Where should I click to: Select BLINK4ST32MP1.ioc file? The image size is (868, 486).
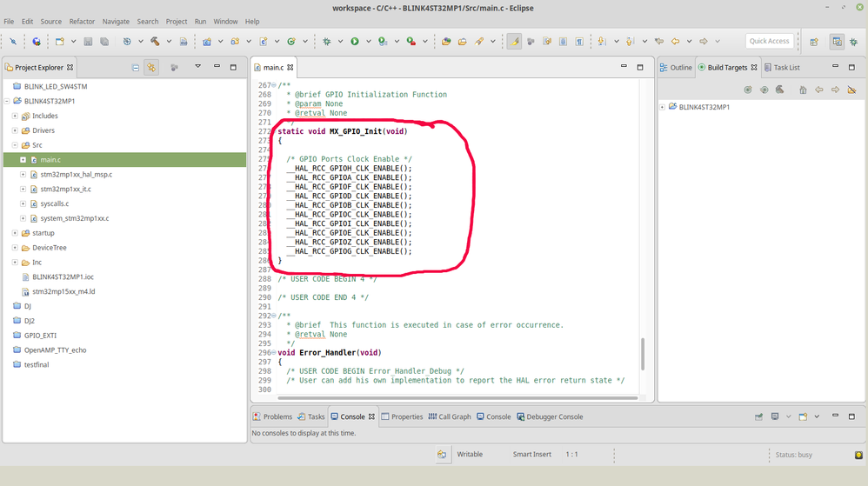[63, 276]
